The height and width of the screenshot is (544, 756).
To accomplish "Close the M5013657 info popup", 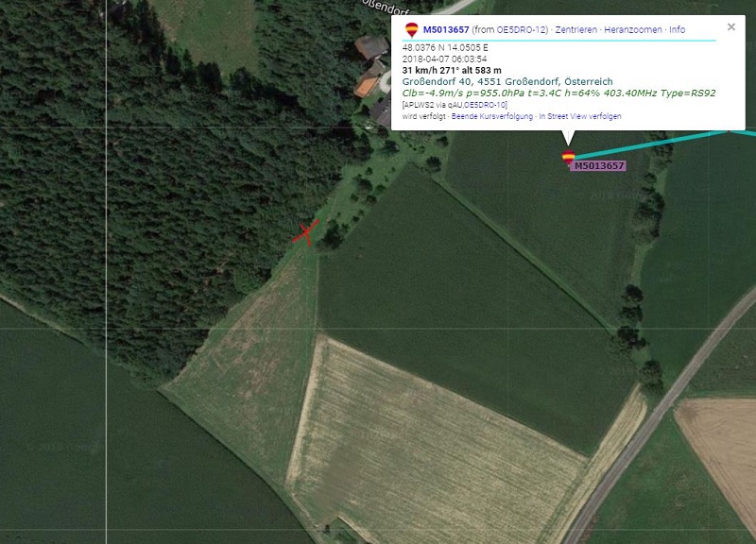I will pyautogui.click(x=731, y=27).
